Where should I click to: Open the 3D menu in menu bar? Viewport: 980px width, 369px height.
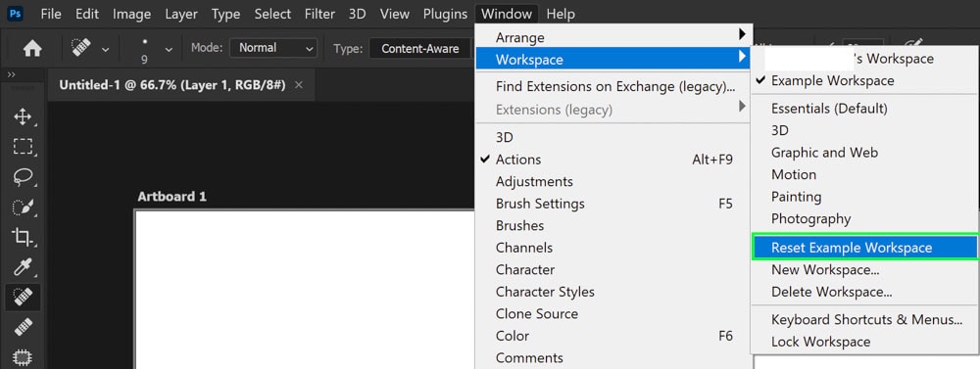tap(357, 14)
